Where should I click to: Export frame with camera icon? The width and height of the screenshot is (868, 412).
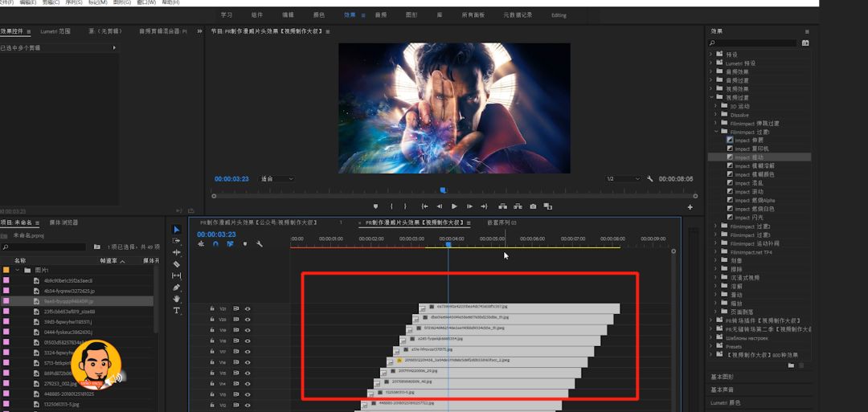click(x=533, y=206)
